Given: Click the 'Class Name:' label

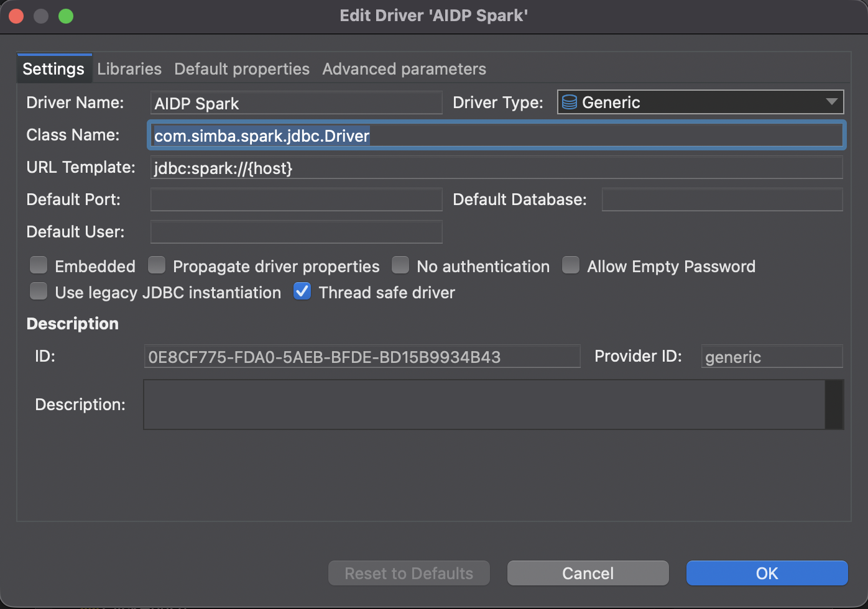Looking at the screenshot, I should (x=73, y=135).
